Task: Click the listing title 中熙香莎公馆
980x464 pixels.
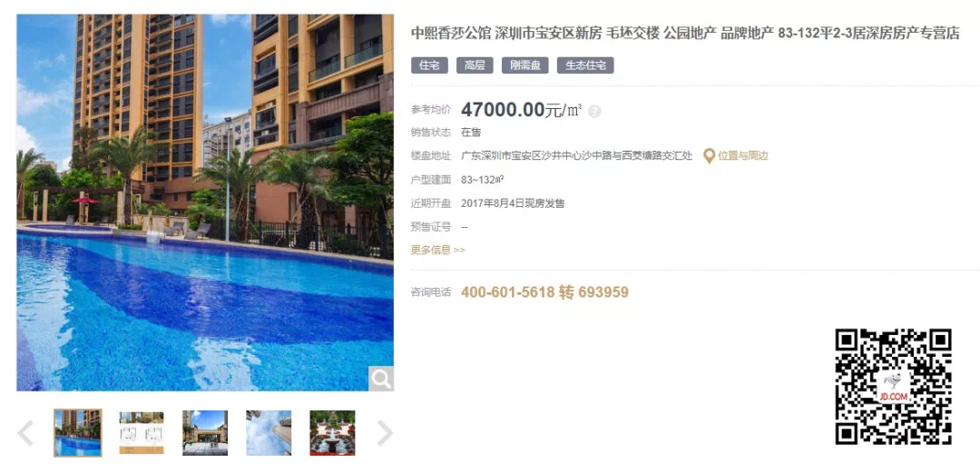Action: 451,34
